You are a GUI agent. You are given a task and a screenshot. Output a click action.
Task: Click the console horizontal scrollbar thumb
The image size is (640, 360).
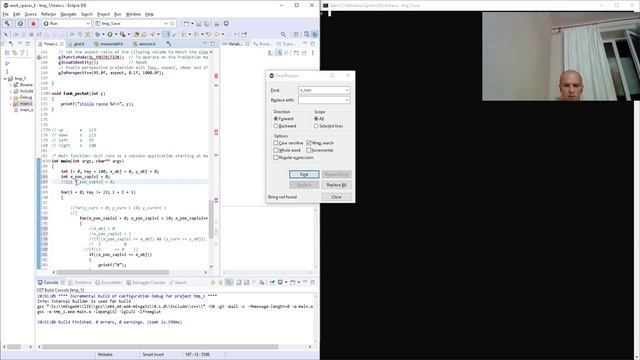tap(160, 347)
